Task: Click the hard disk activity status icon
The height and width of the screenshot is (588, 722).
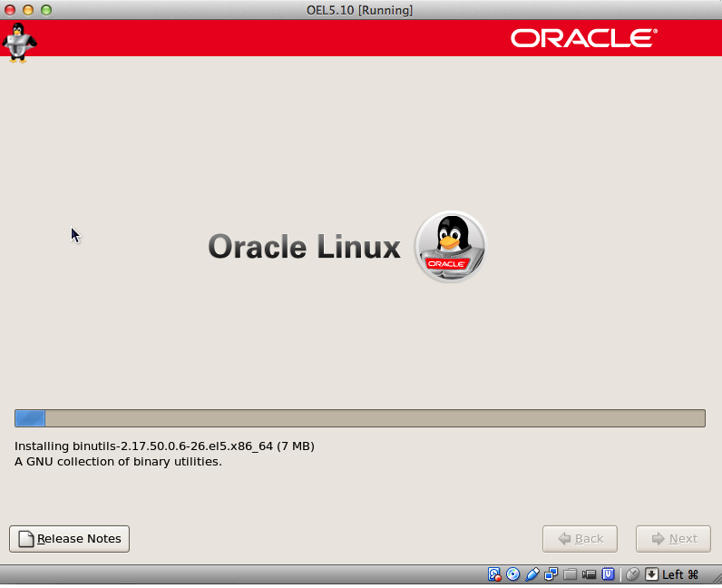Action: pos(494,574)
